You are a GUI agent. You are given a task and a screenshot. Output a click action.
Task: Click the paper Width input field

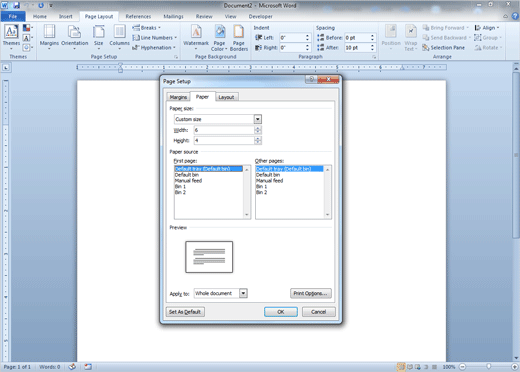(224, 130)
